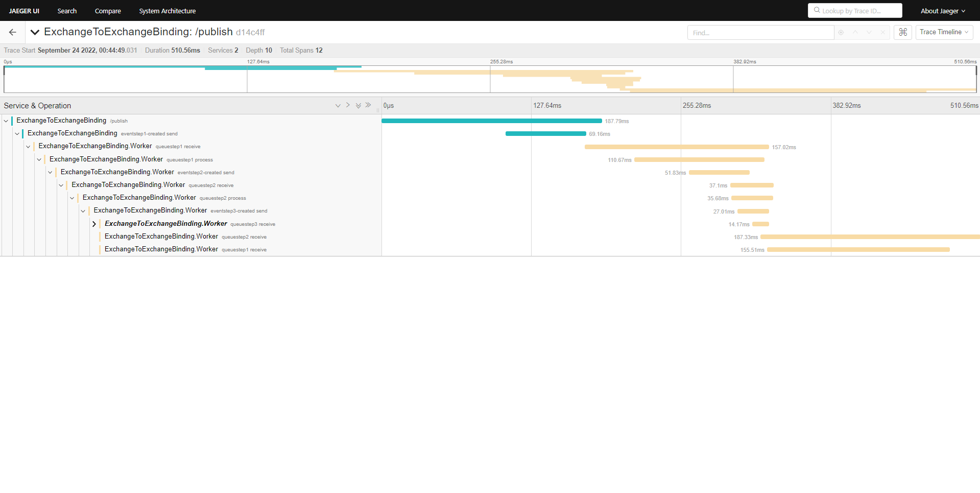Click the keyboard shortcuts help icon

point(902,32)
